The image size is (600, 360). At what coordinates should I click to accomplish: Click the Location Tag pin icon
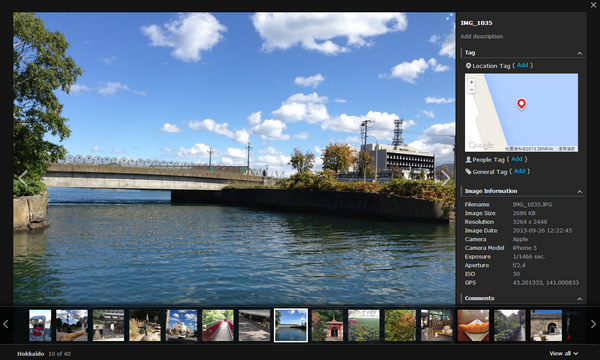click(468, 66)
